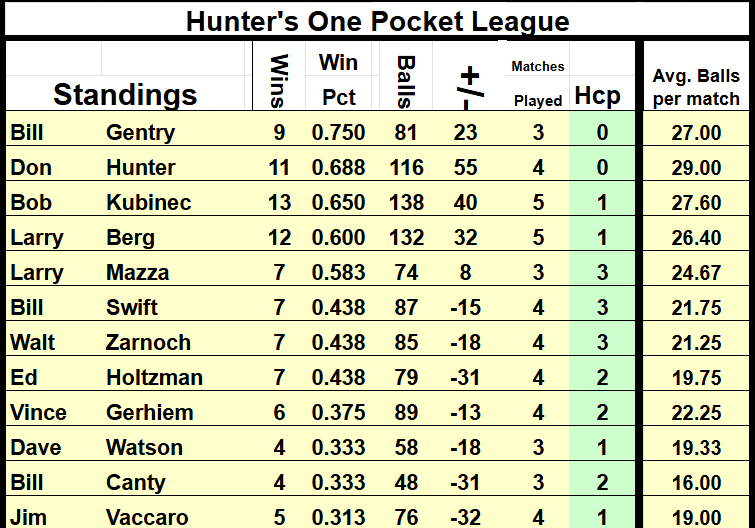Select the Hcp column header
The width and height of the screenshot is (755, 528).
tap(597, 96)
